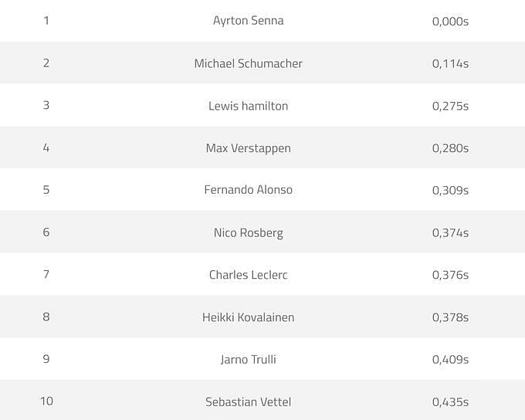
Task: Click rank number 9 cell
Action: click(46, 359)
